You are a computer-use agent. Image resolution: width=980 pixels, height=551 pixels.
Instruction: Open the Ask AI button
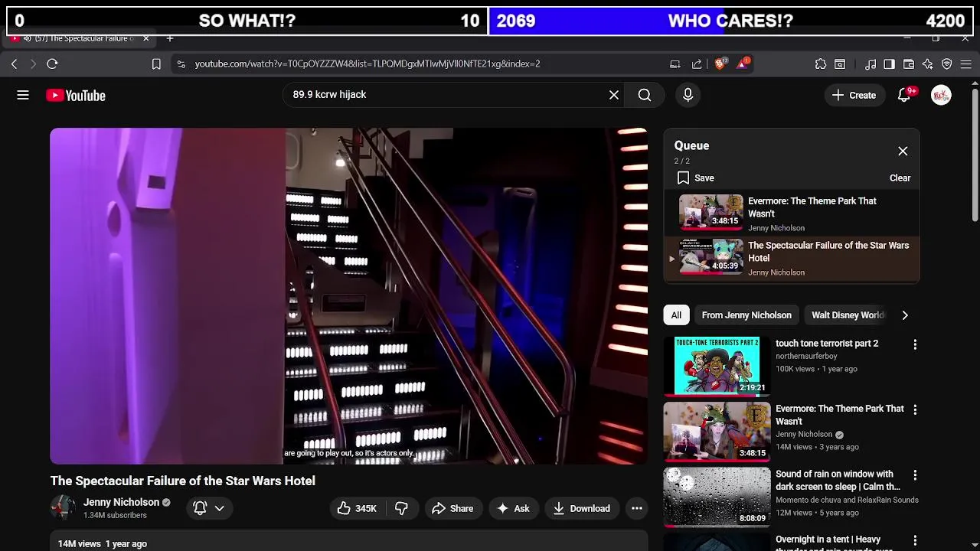click(513, 508)
